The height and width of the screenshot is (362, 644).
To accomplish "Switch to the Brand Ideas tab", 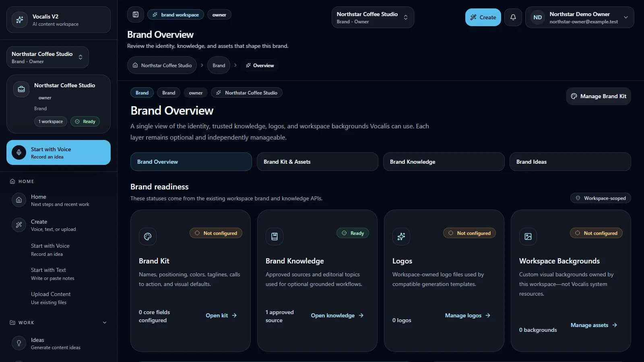I will tap(570, 162).
